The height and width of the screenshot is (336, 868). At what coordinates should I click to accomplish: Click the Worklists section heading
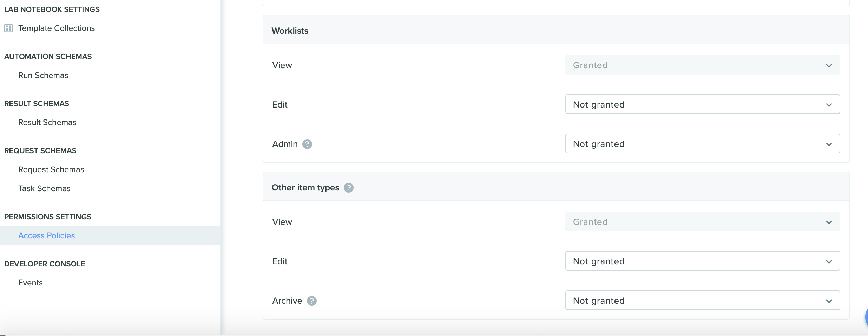(290, 31)
